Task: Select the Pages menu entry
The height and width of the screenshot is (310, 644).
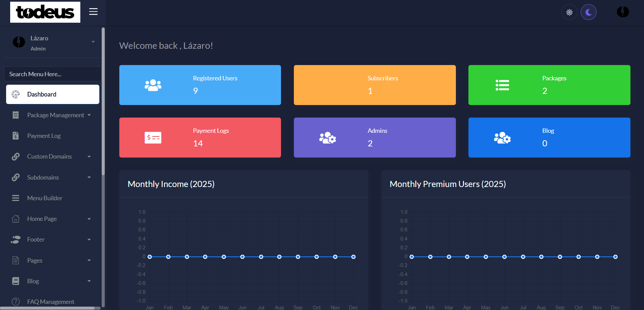Action: pyautogui.click(x=34, y=260)
